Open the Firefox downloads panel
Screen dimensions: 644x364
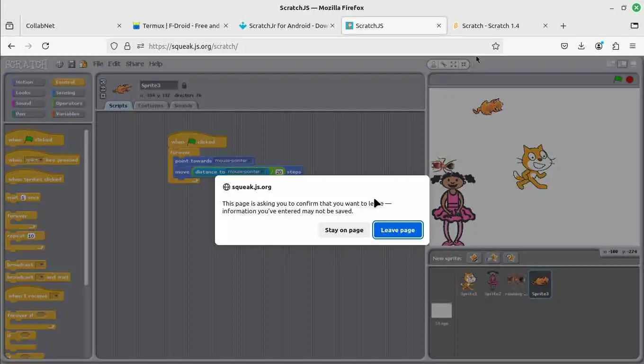click(x=581, y=46)
